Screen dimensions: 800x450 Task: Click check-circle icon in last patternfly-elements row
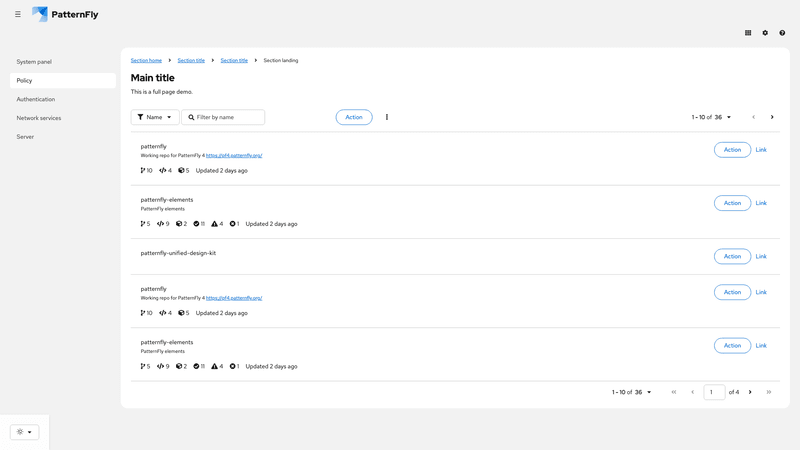(196, 366)
